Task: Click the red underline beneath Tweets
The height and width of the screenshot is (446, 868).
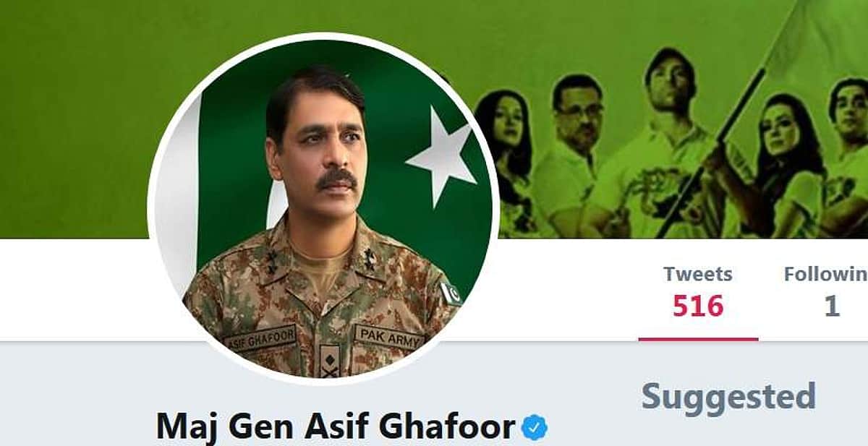Action: click(698, 338)
